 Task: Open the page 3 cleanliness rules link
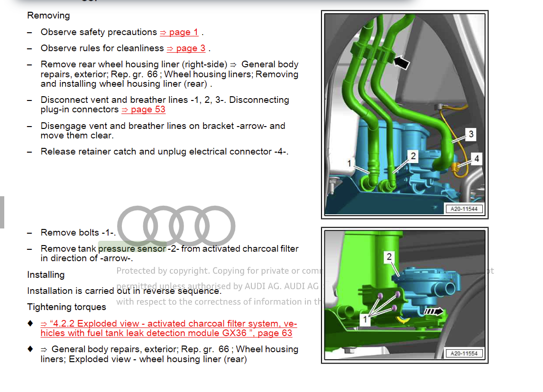186,48
